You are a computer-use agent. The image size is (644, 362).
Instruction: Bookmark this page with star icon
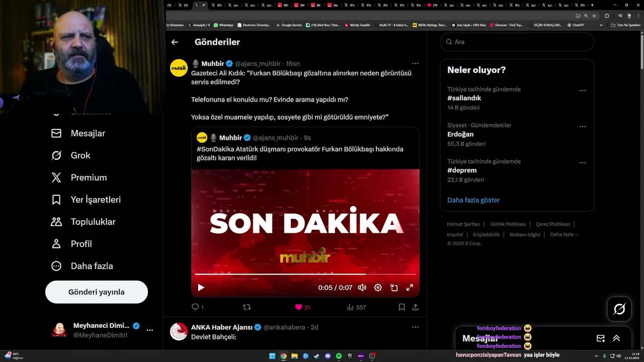pos(594,16)
